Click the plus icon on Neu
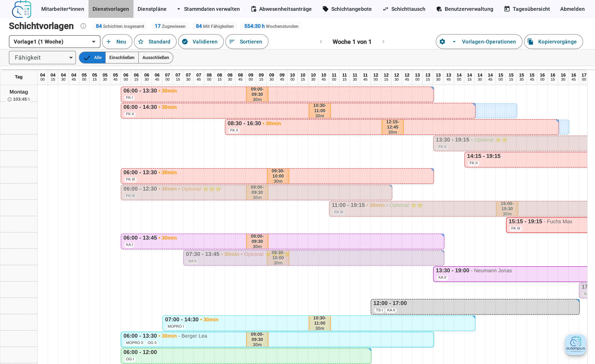The image size is (595, 364). pos(109,42)
